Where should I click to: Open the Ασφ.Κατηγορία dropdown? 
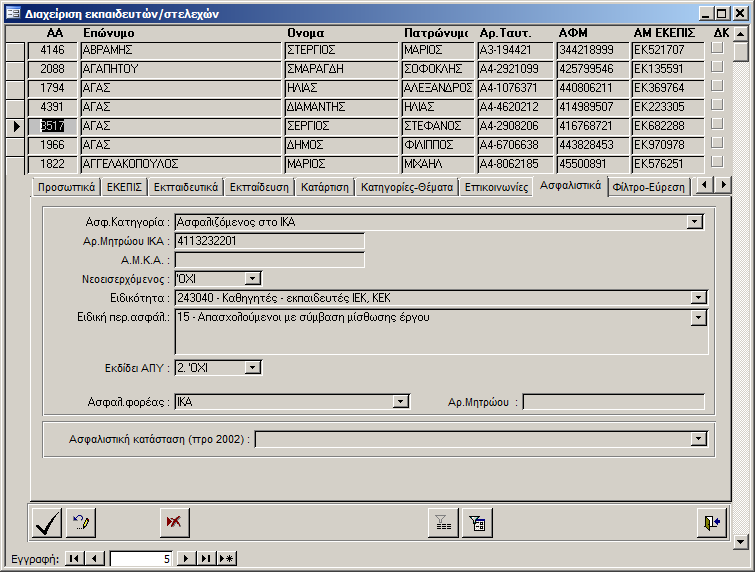click(695, 222)
